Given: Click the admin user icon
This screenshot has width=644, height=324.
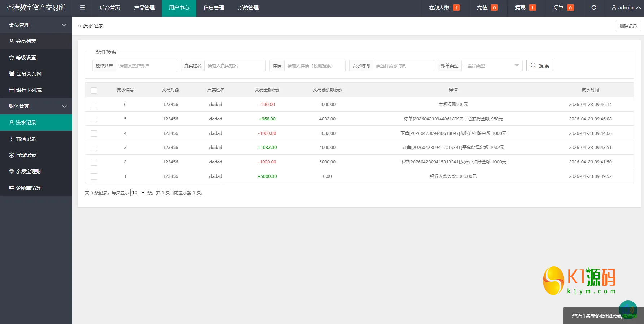Looking at the screenshot, I should click(x=614, y=8).
